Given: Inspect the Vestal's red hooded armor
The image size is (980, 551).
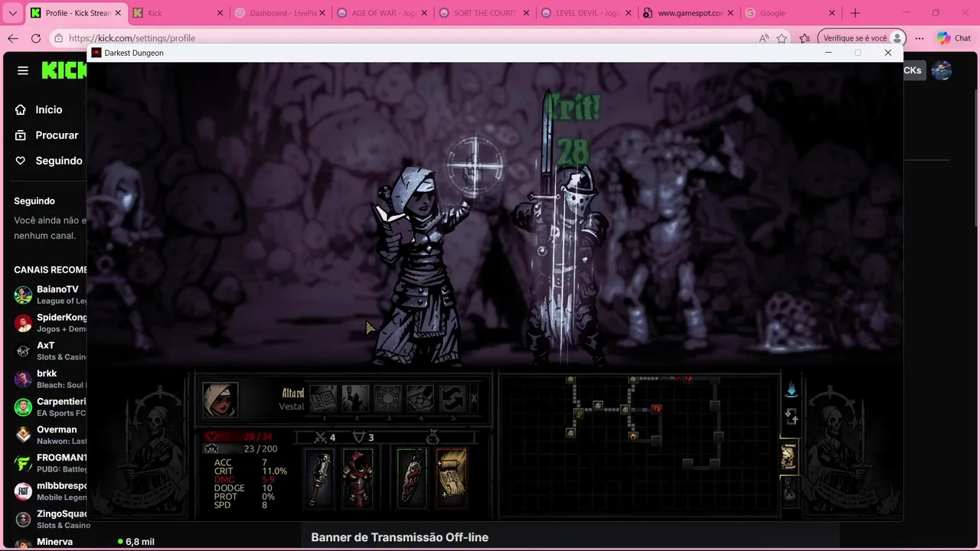Looking at the screenshot, I should coord(358,478).
